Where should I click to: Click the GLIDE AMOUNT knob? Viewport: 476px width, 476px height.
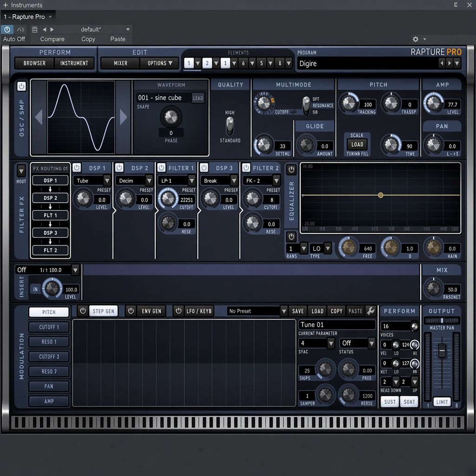[x=306, y=145]
